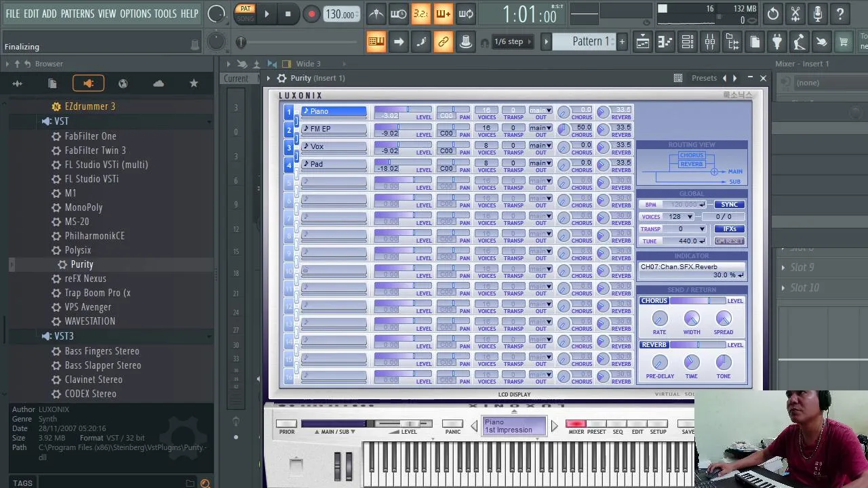Screen dimensions: 868x488
Task: Click the star favorites icon in Browser
Action: (194, 83)
